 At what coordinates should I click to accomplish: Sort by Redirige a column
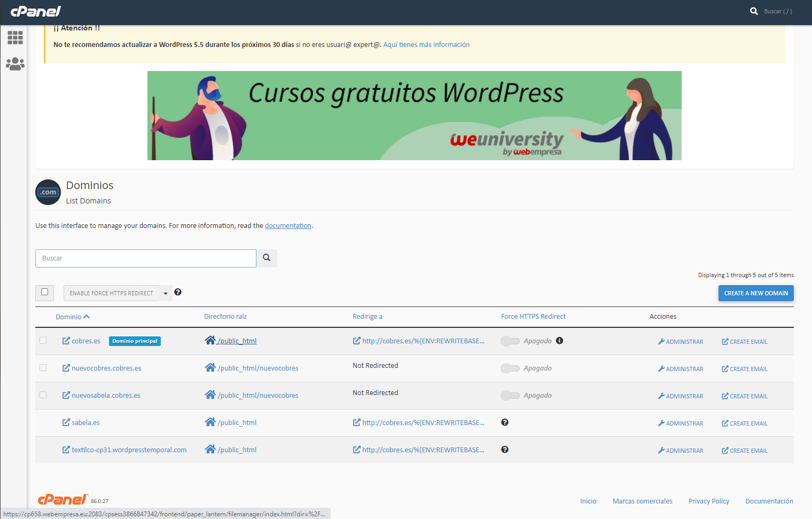pos(368,317)
